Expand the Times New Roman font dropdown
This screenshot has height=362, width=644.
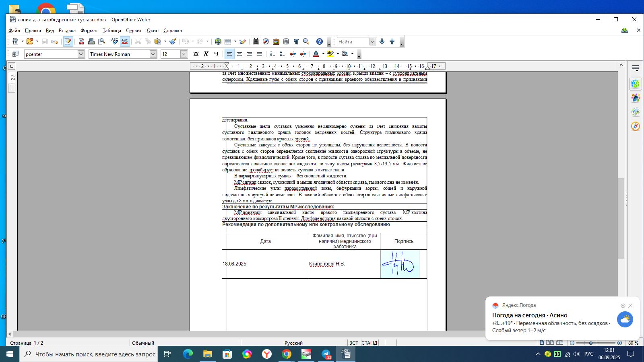click(x=153, y=54)
